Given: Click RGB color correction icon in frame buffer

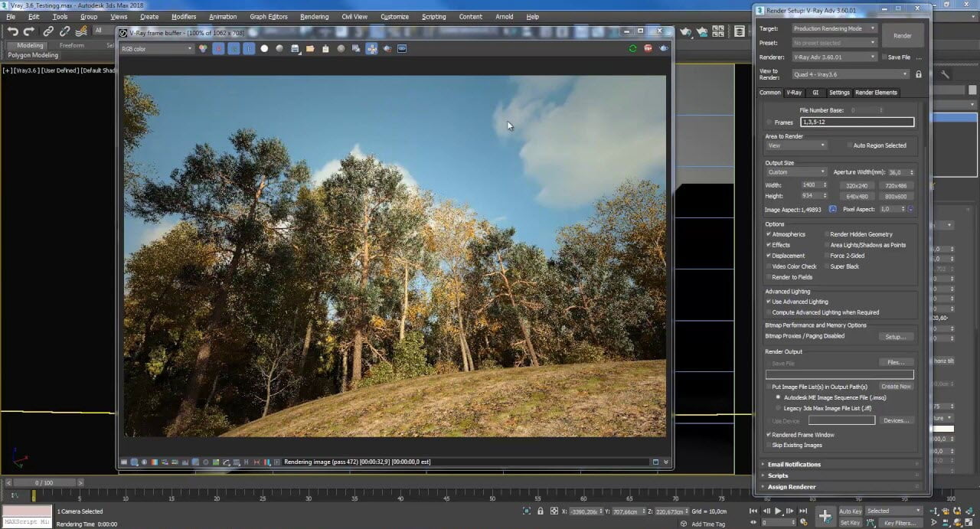Looking at the screenshot, I should coord(203,48).
